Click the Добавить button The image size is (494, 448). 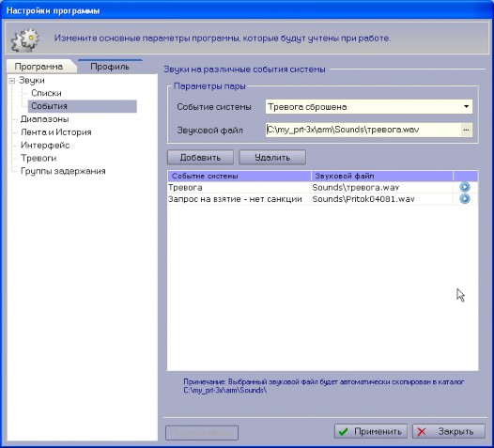[200, 157]
